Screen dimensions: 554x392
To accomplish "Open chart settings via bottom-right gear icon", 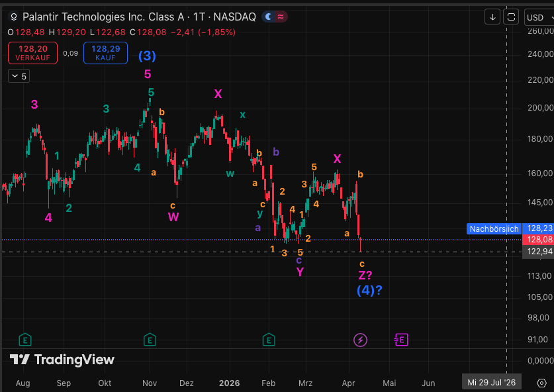I will coord(541,383).
